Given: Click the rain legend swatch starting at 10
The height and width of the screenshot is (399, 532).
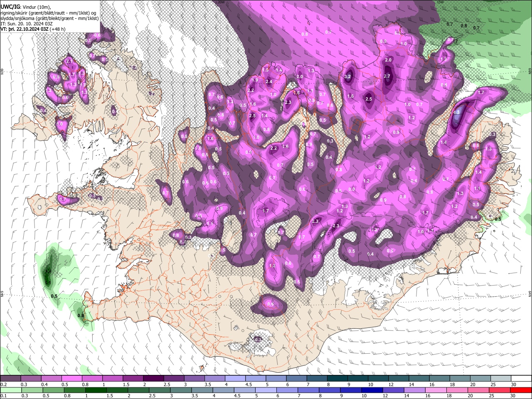Looking at the screenshot, I should click(x=372, y=390).
